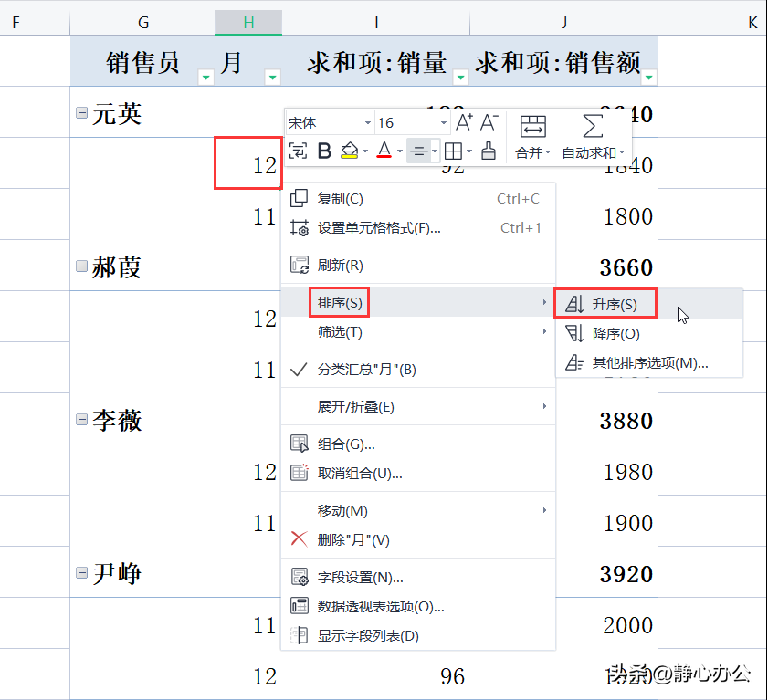Choose 显示字段列表(D) menu entry
The height and width of the screenshot is (700, 768).
pos(418,636)
